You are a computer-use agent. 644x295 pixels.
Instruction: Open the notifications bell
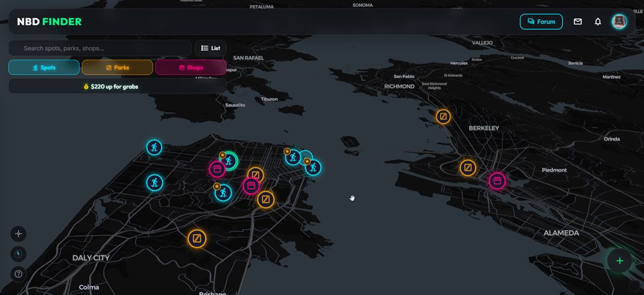(598, 22)
